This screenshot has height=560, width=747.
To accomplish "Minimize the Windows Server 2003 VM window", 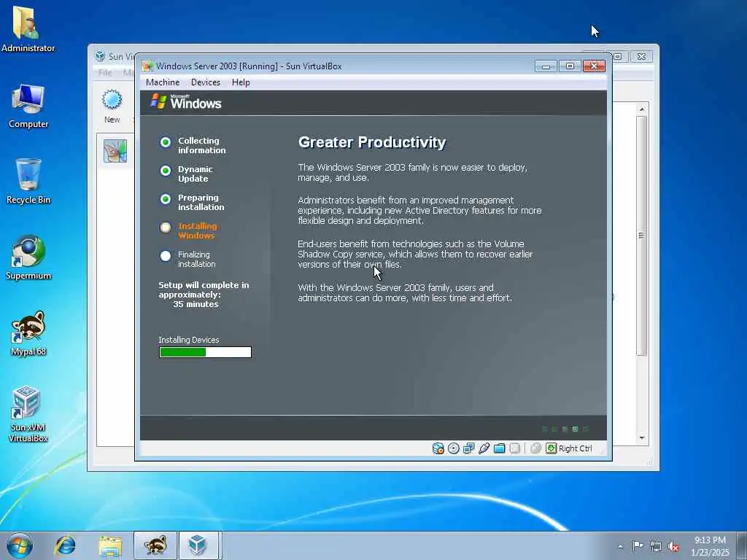I will [x=546, y=66].
